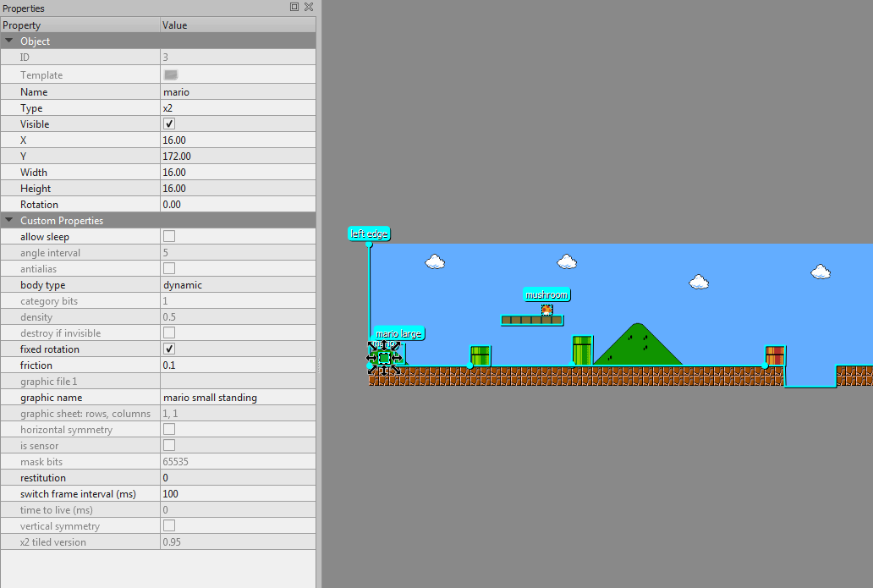873x588 pixels.
Task: Select 'graphic sheet: rows, columns' property
Action: click(x=158, y=414)
